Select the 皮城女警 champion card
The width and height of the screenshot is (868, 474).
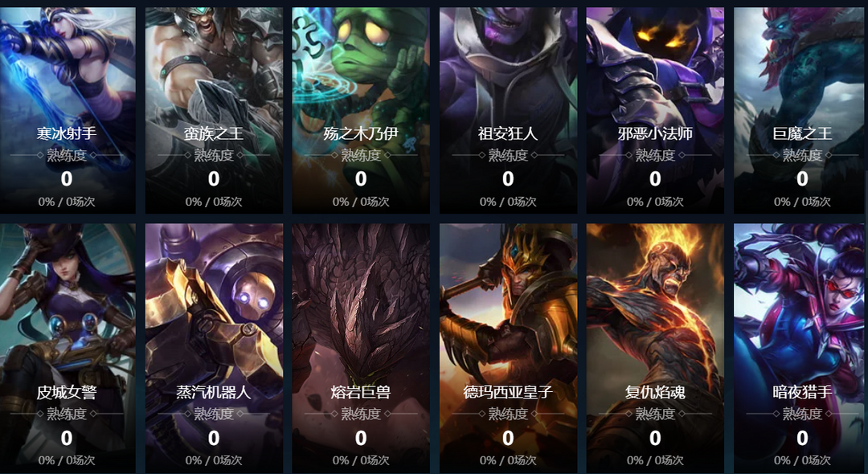tap(68, 349)
